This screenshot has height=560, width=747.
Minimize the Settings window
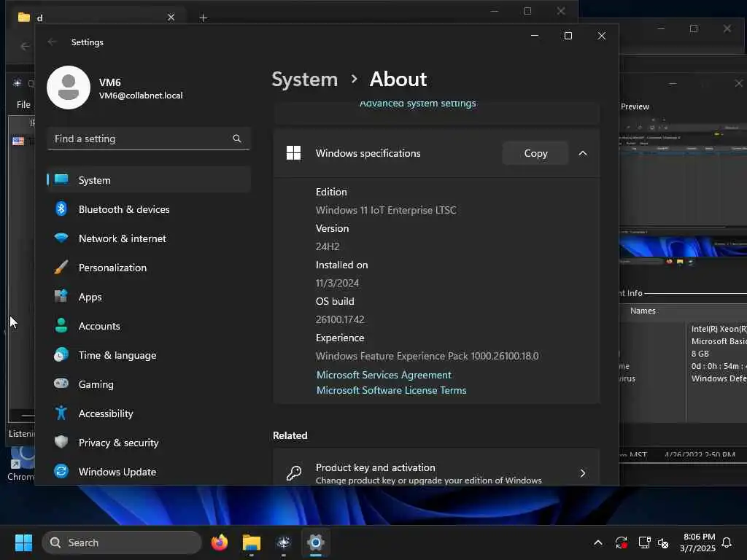pos(535,36)
